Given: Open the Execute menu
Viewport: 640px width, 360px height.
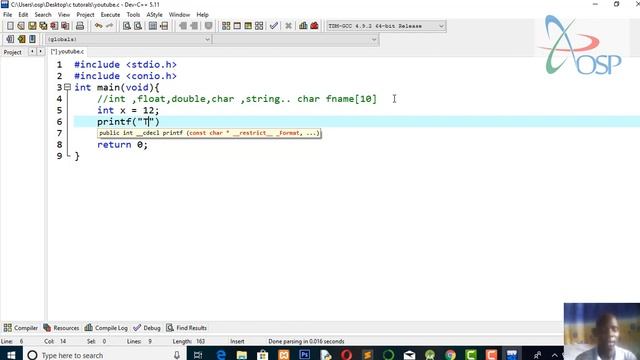Looking at the screenshot, I should click(110, 15).
